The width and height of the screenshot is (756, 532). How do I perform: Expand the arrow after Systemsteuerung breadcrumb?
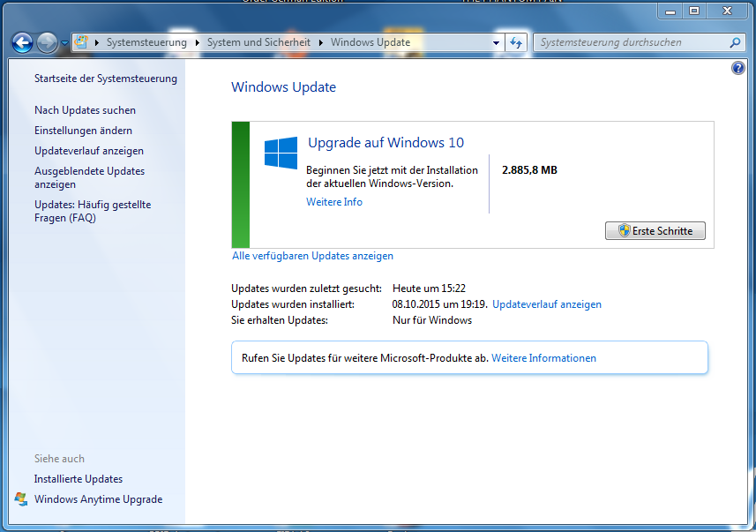(x=198, y=42)
